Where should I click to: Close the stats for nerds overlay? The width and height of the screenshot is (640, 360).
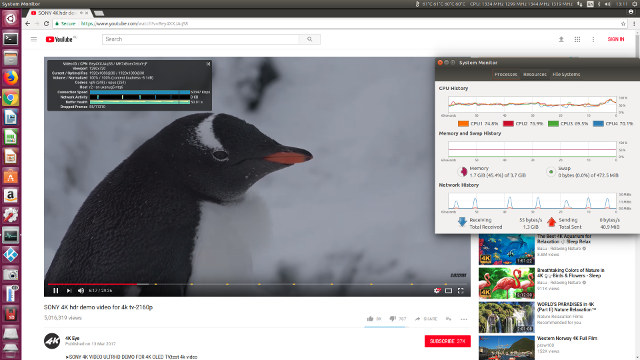click(x=208, y=64)
